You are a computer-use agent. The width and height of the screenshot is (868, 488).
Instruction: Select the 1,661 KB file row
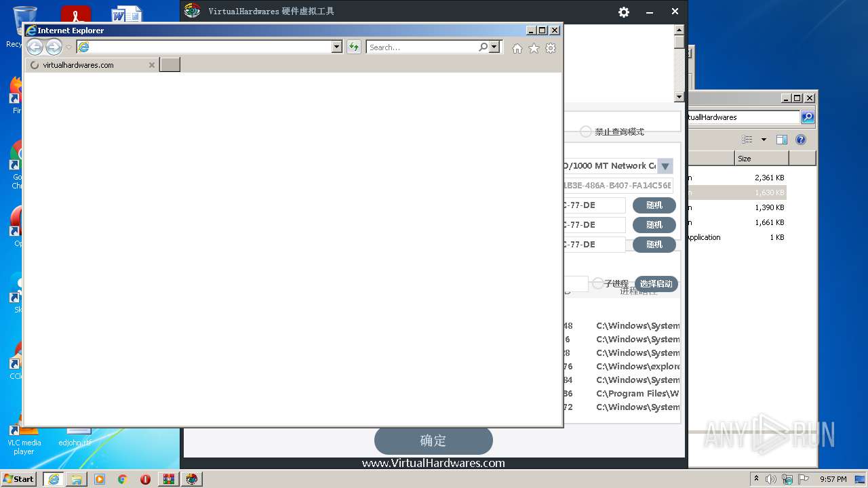(736, 222)
